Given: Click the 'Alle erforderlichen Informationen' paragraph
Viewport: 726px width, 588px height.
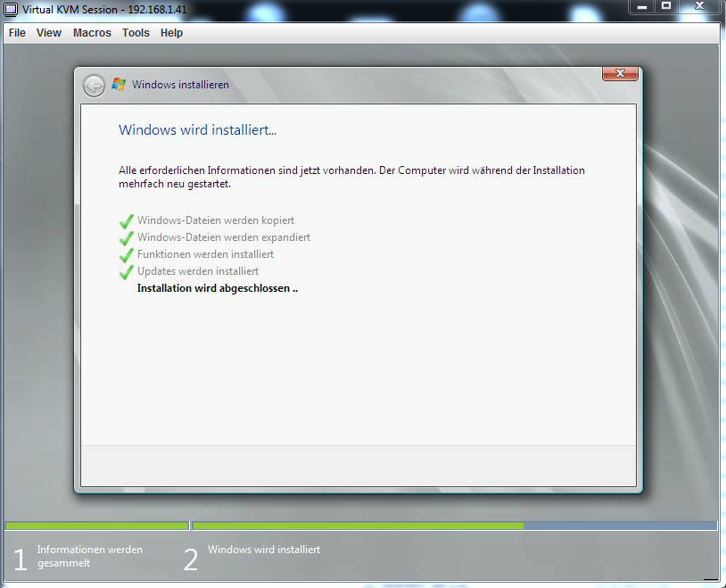Looking at the screenshot, I should pos(351,177).
